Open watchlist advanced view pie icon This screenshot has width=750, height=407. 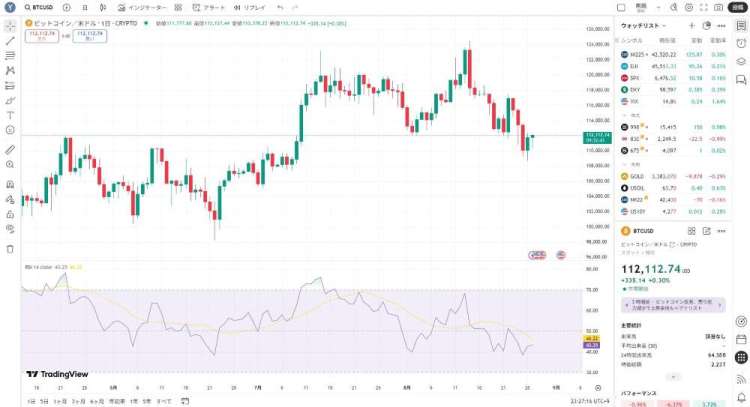click(x=706, y=25)
